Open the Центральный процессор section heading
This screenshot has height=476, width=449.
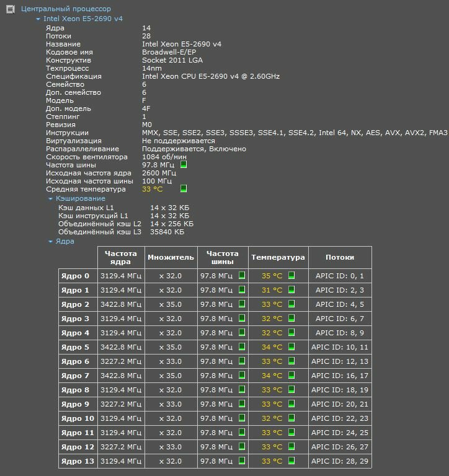point(66,9)
